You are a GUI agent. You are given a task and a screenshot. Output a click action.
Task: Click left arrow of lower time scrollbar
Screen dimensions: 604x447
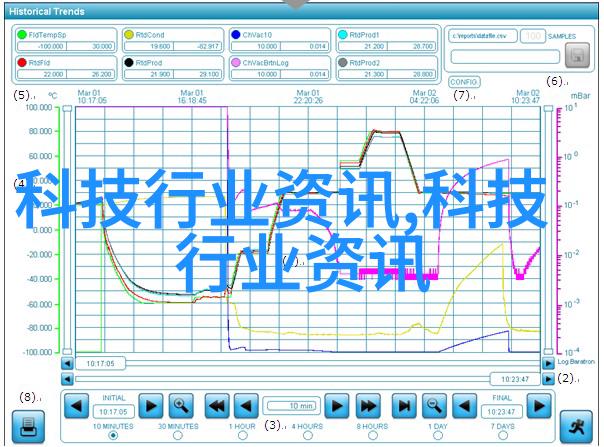pyautogui.click(x=67, y=379)
